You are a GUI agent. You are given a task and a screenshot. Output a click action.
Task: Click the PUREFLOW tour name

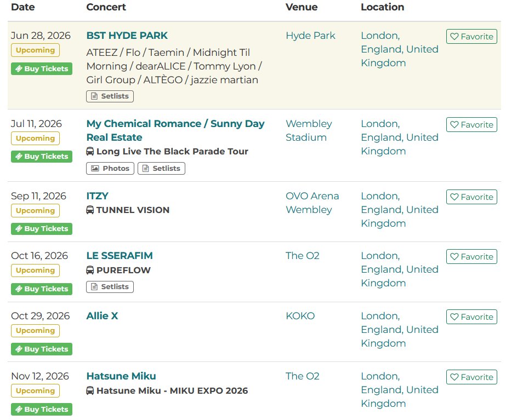[x=123, y=270]
